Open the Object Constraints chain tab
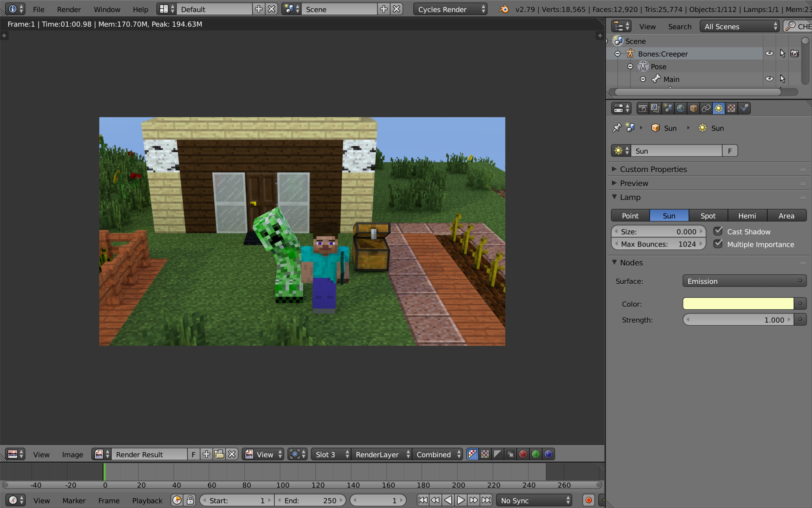The height and width of the screenshot is (508, 812). tap(706, 109)
